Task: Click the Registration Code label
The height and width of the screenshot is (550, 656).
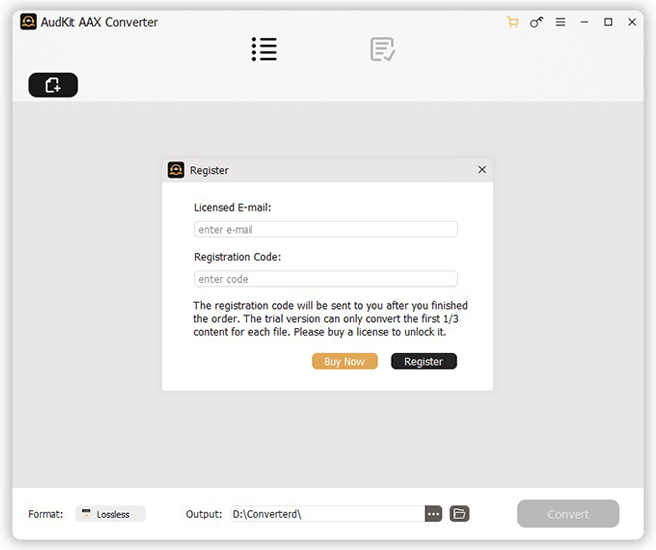Action: (238, 257)
